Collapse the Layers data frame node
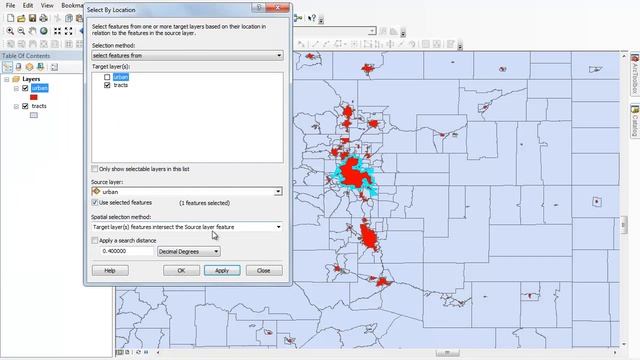The image size is (640, 360). click(7, 79)
